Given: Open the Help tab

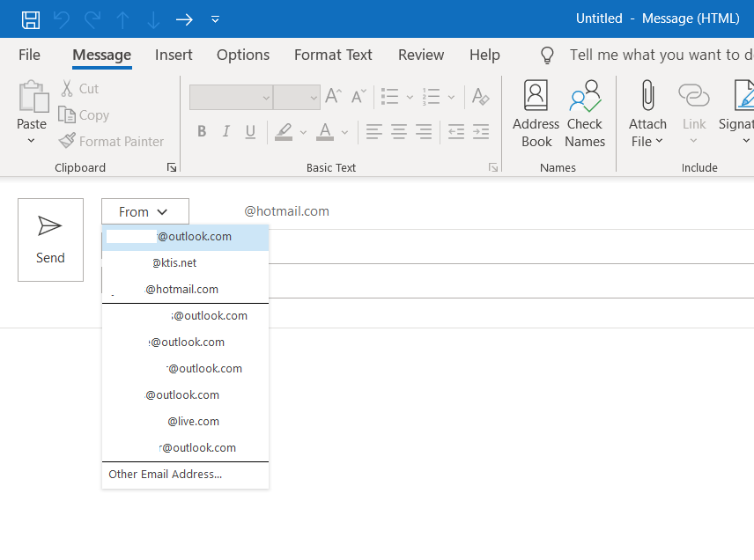Looking at the screenshot, I should (484, 55).
